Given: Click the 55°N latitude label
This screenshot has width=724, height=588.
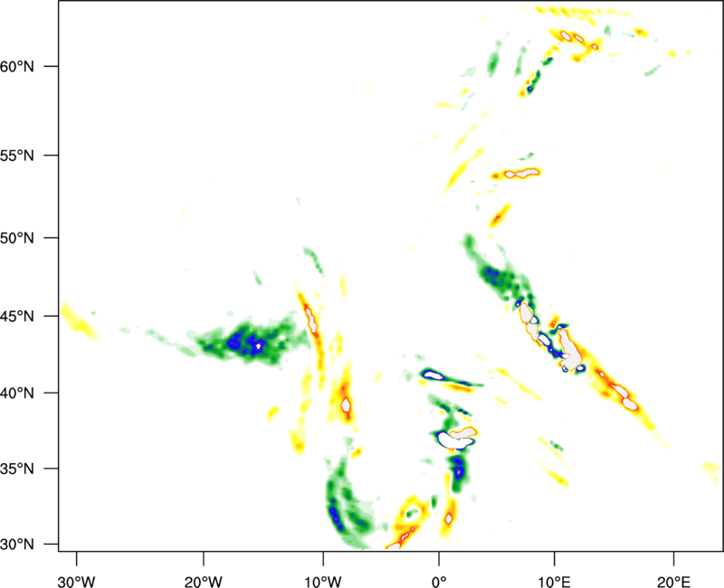Looking at the screenshot, I should (17, 156).
